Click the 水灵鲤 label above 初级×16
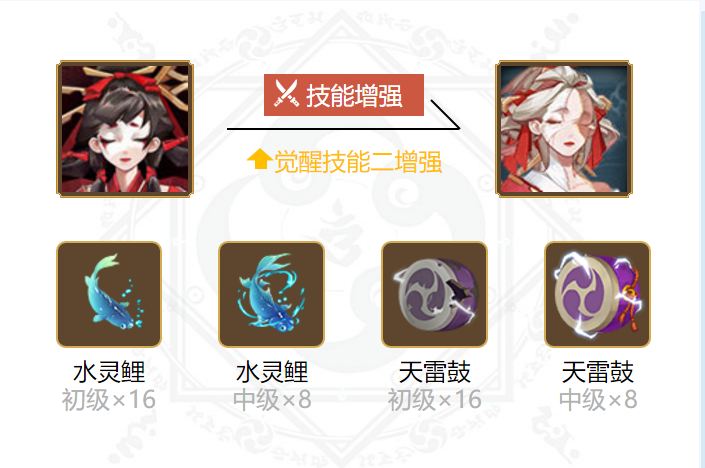This screenshot has height=468, width=705. 109,372
